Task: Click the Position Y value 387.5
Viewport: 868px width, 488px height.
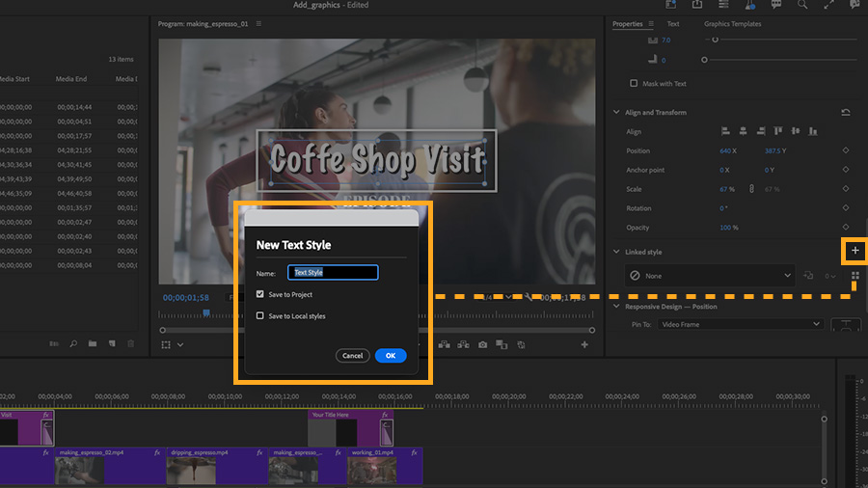Action: click(x=773, y=150)
